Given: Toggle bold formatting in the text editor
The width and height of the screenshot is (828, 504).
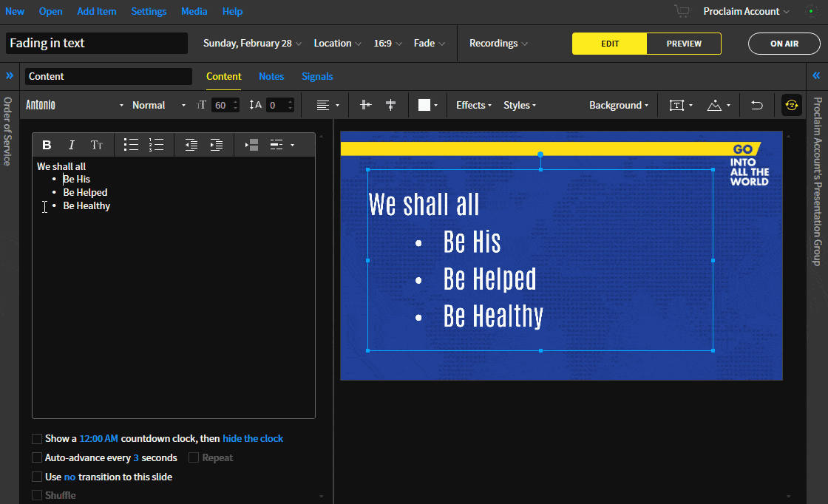Looking at the screenshot, I should [47, 144].
